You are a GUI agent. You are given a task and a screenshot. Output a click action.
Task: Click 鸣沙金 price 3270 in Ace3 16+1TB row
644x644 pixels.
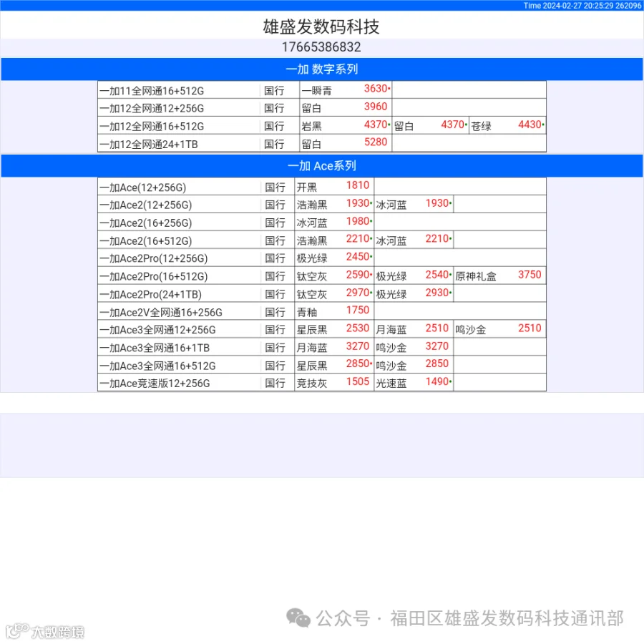pos(436,346)
